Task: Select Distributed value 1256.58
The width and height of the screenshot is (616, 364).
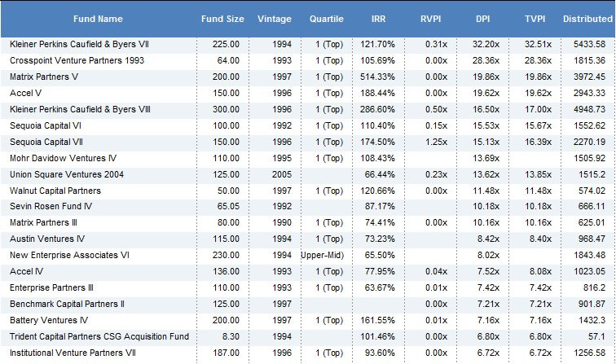Action: pos(589,353)
